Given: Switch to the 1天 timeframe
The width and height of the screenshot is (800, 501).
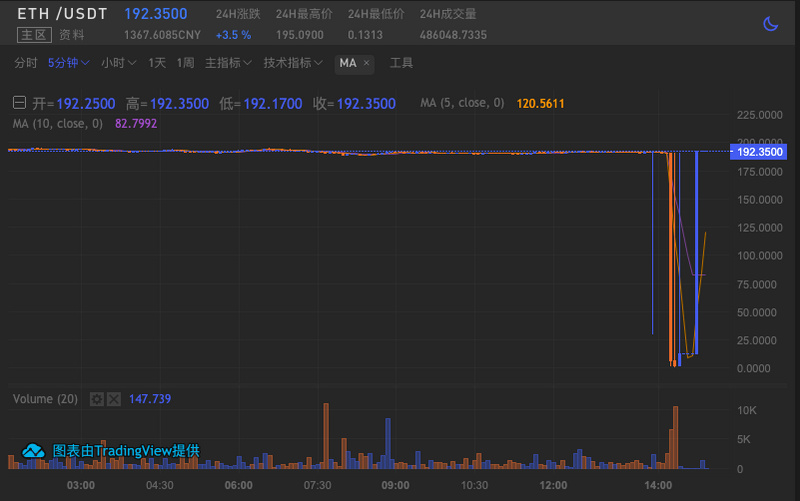Looking at the screenshot, I should coord(157,63).
